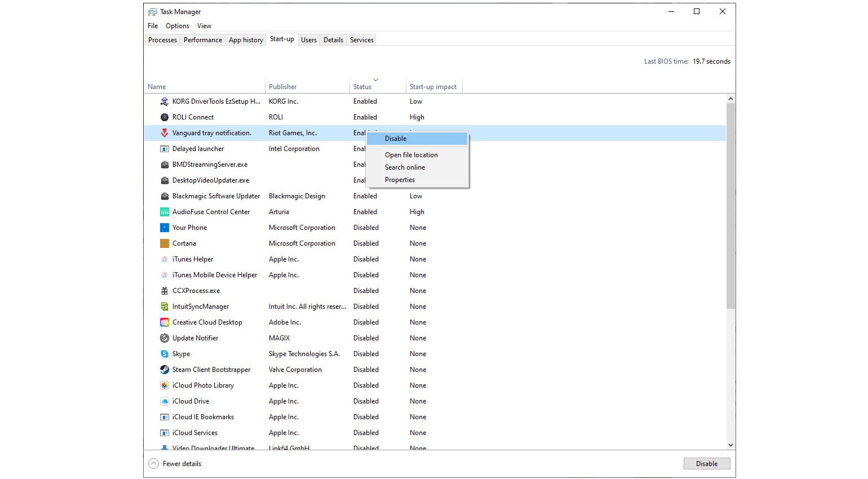Select the Intel Corporation publisher cell
This screenshot has width=868, height=479.
294,149
